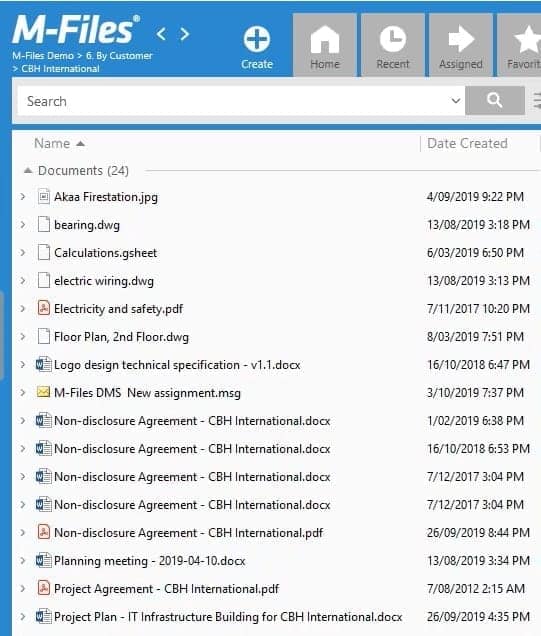Click the PDF icon of Project Agreement pdf

coord(44,588)
